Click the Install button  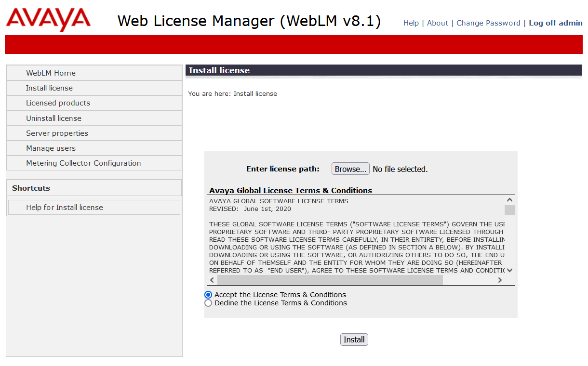coord(354,340)
